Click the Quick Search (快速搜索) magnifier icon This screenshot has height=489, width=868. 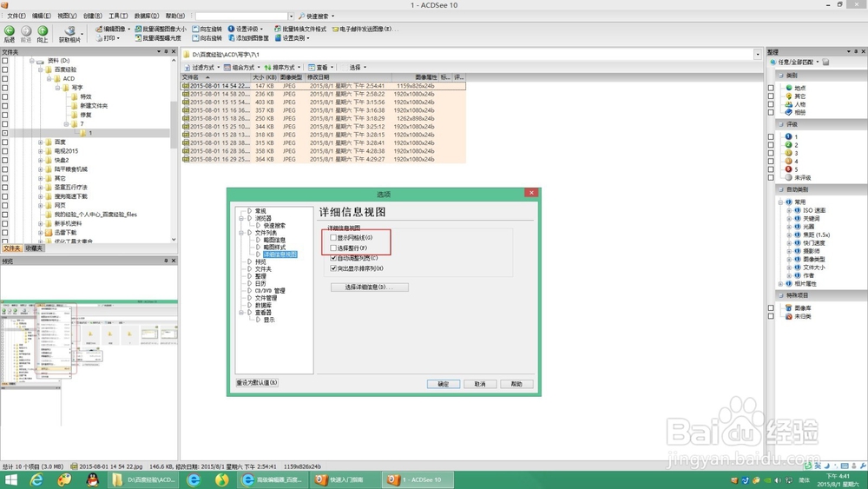point(302,16)
